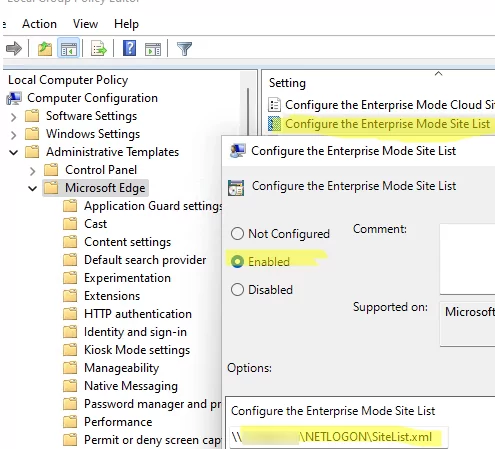Select Default search provider folder
The image size is (495, 449).
click(x=145, y=260)
